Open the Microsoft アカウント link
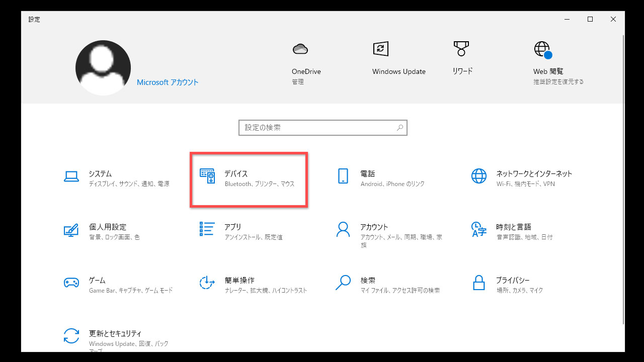This screenshot has height=362, width=644. [168, 82]
